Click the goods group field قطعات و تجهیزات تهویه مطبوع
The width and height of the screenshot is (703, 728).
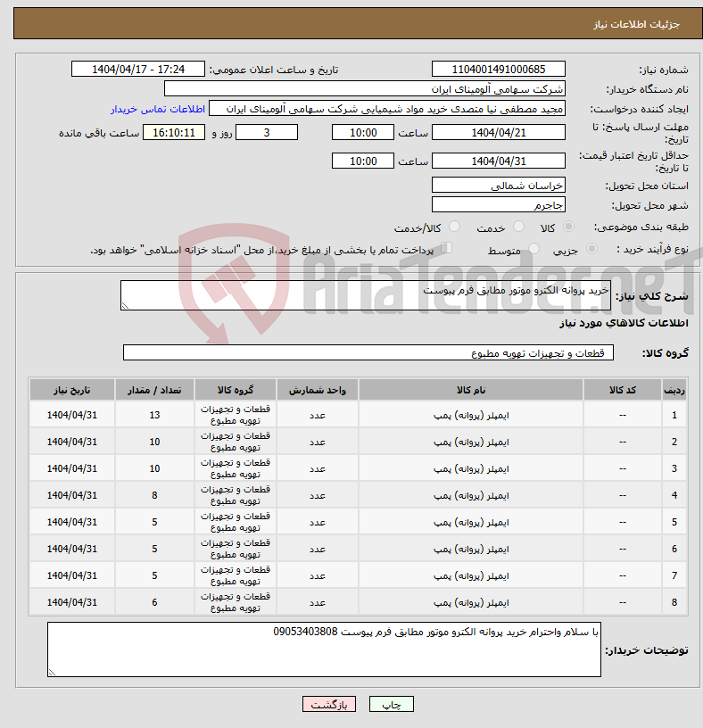tap(368, 353)
